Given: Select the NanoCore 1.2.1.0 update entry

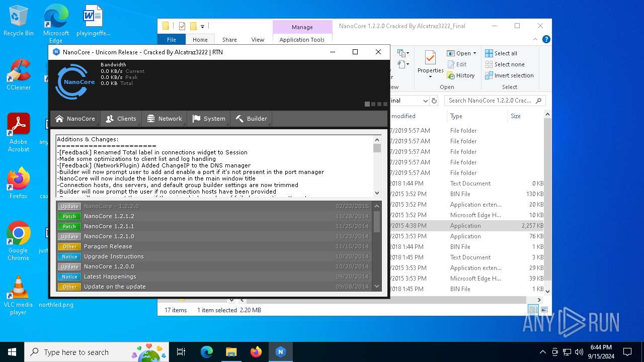Looking at the screenshot, I should coord(214,236).
